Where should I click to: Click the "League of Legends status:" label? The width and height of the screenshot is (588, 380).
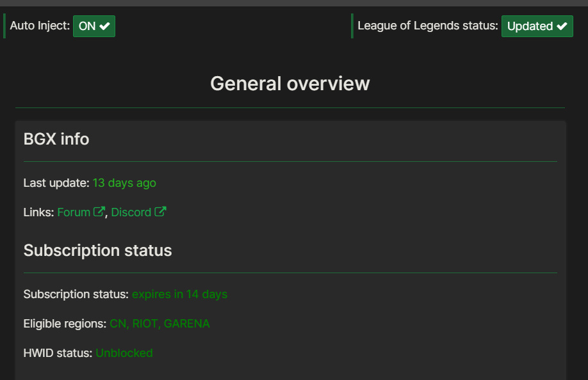pyautogui.click(x=427, y=26)
